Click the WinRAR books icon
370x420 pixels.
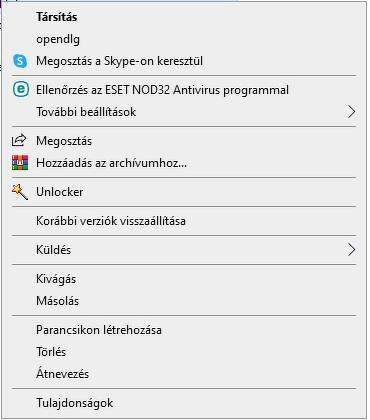coord(20,163)
